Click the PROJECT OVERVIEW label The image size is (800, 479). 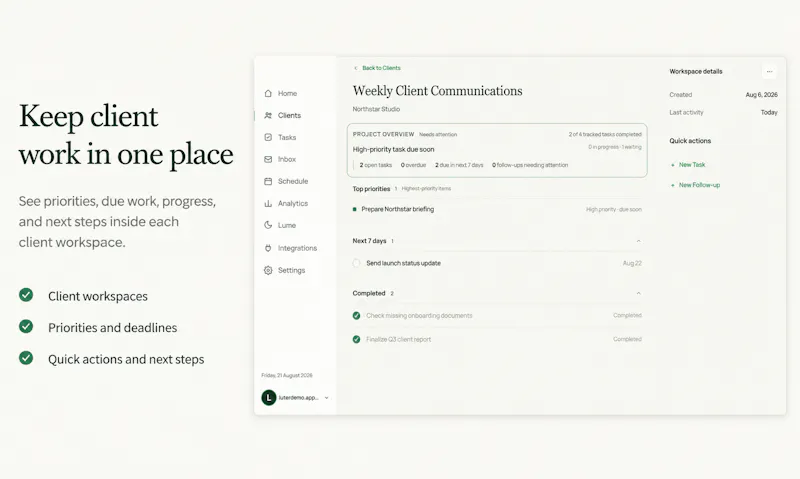pyautogui.click(x=383, y=134)
